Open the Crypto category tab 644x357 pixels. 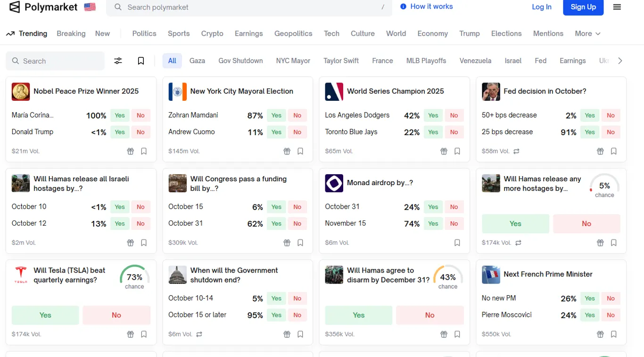[x=212, y=33]
